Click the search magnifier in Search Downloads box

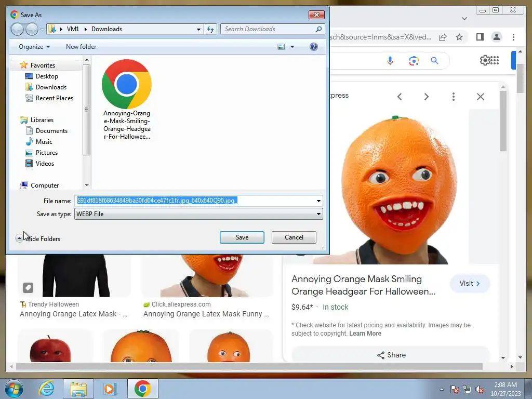pos(318,29)
